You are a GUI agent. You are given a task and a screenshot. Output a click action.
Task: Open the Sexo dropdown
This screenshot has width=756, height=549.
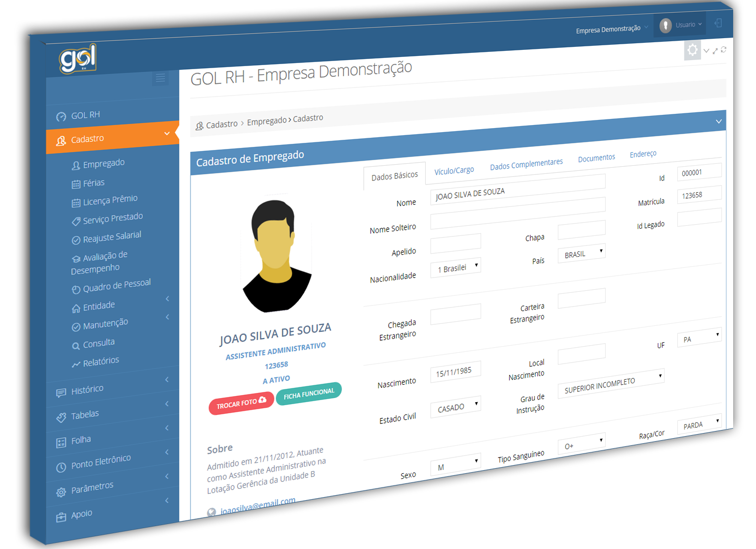pyautogui.click(x=456, y=465)
